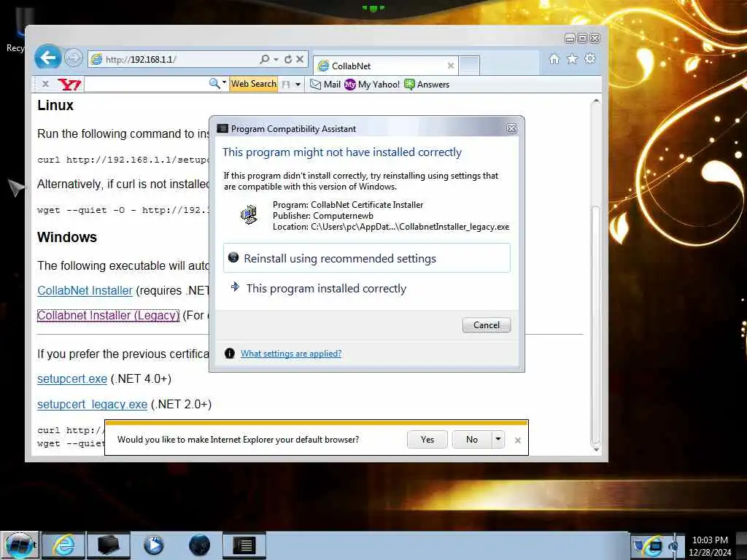Screen dimensions: 747x560
Task: Expand the Yahoo toolbar bookmark dropdown arrow
Action: [x=298, y=85]
